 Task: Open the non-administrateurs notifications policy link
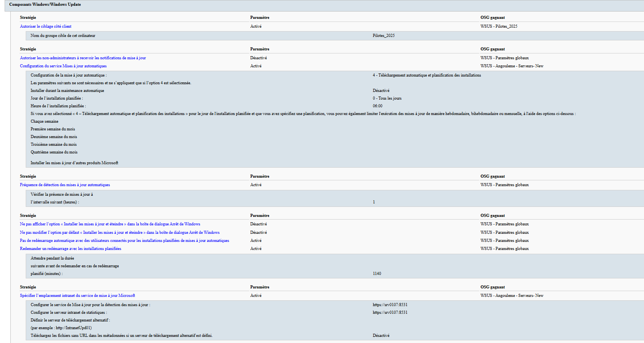coord(83,58)
